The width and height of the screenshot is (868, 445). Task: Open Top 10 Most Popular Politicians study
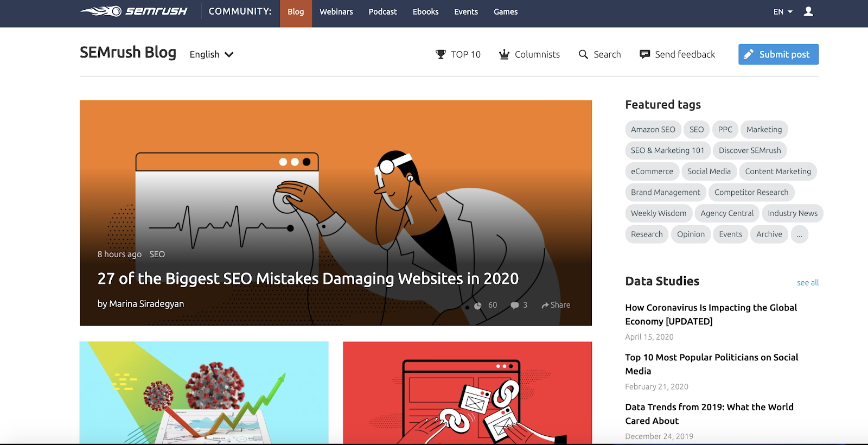pos(712,364)
